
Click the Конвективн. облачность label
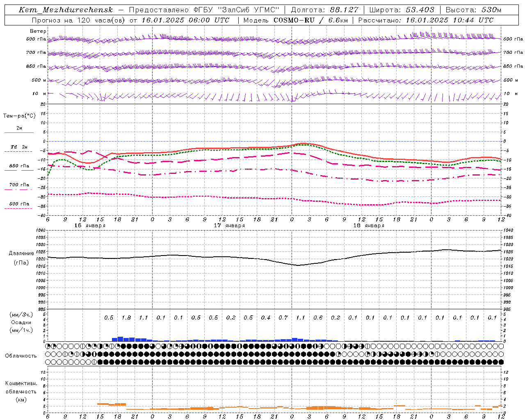(21, 388)
